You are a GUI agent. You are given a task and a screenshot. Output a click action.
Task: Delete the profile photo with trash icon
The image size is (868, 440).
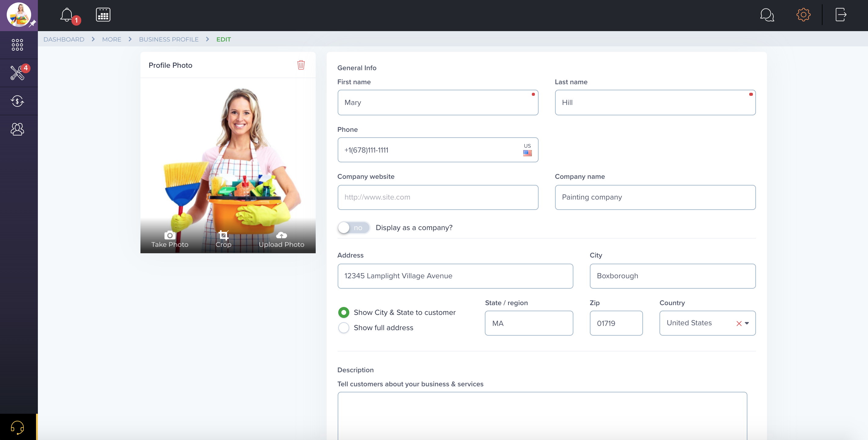[301, 65]
